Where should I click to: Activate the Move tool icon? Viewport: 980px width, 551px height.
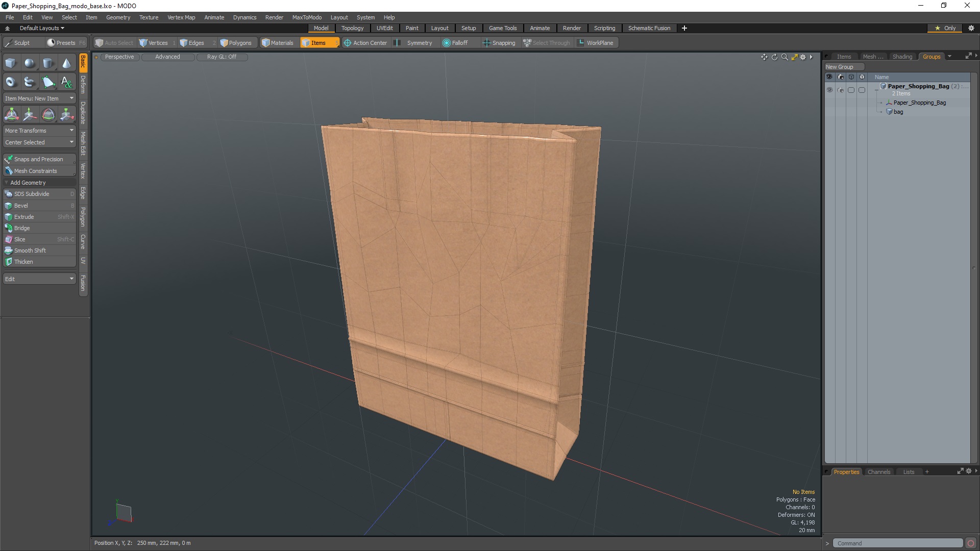point(30,115)
